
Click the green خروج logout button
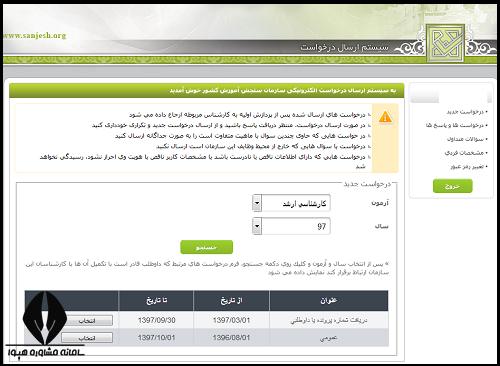pos(453,186)
